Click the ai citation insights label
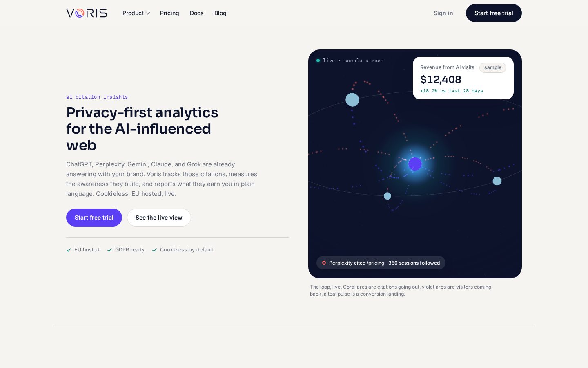588x368 pixels. (x=97, y=97)
